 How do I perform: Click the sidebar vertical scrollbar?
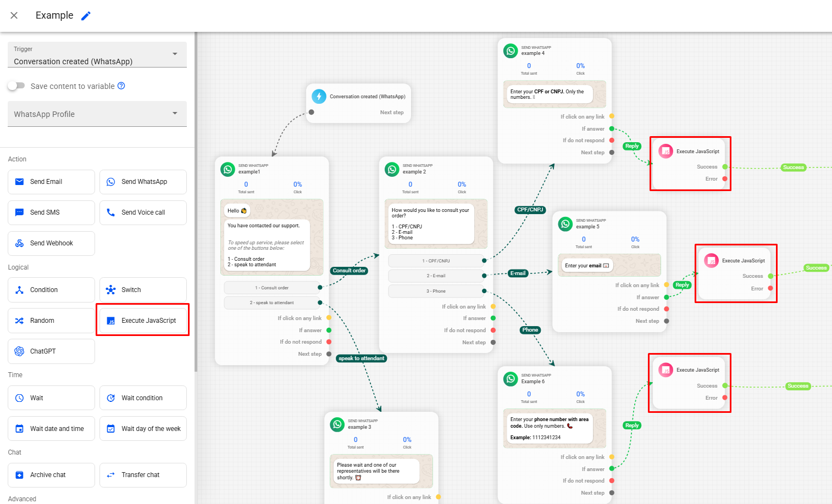[196, 220]
